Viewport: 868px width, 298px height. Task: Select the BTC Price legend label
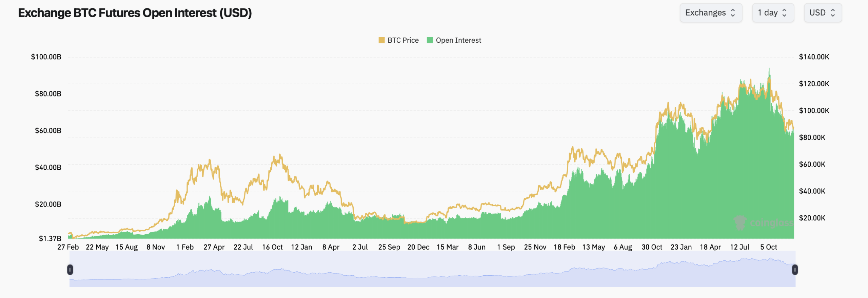click(x=403, y=40)
